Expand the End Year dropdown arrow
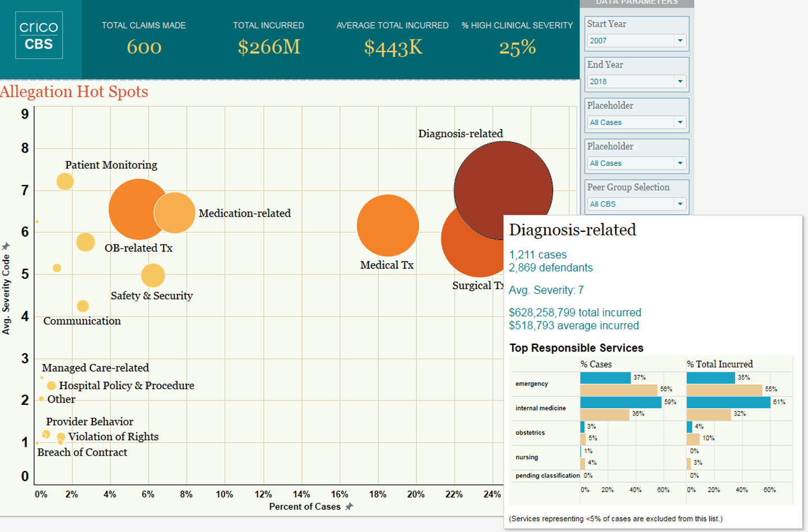 click(x=680, y=82)
